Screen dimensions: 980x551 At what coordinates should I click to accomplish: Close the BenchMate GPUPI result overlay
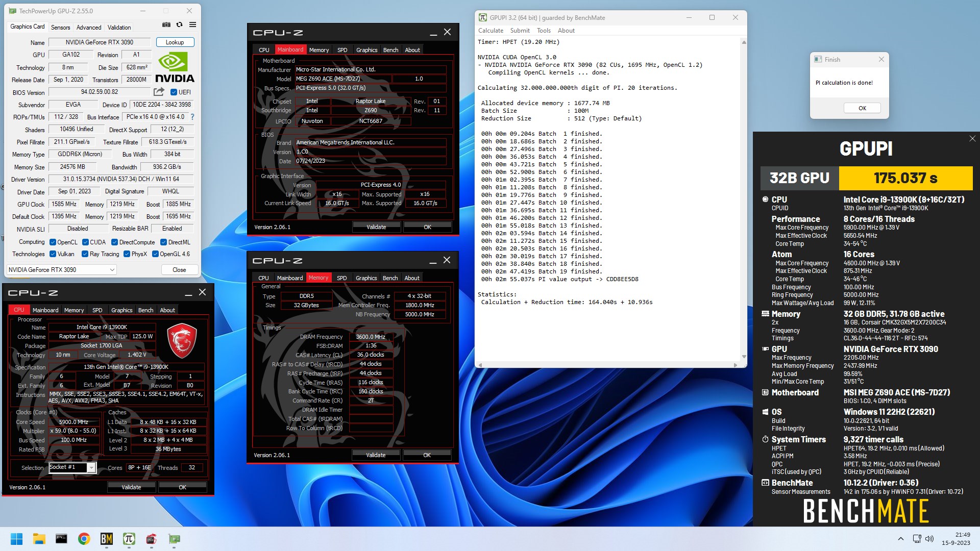972,139
